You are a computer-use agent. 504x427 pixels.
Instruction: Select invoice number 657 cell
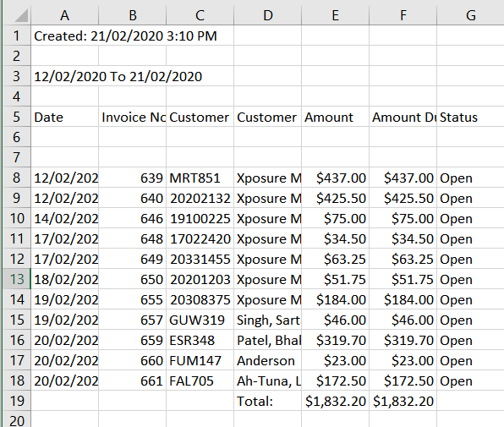(133, 320)
